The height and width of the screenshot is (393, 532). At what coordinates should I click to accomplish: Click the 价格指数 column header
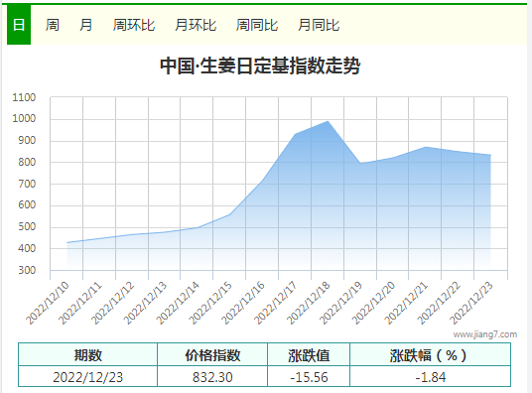click(x=212, y=355)
